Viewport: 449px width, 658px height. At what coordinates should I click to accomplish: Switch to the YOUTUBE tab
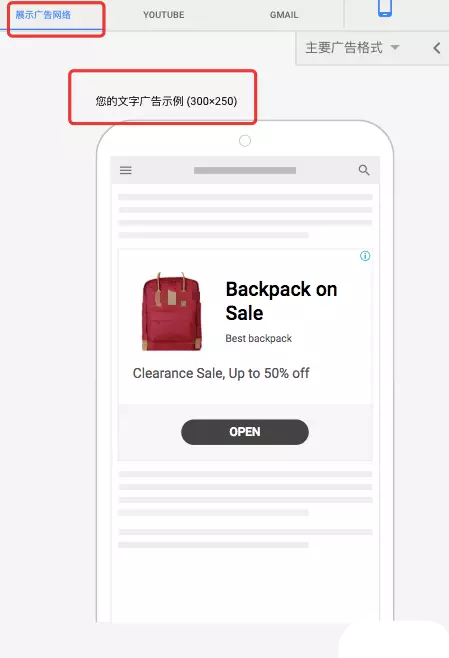coord(164,15)
